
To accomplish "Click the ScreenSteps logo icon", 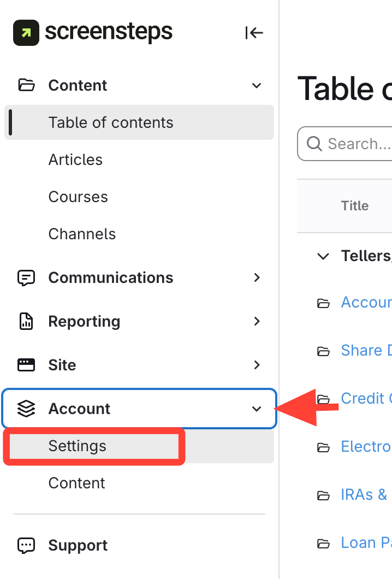I will pyautogui.click(x=26, y=33).
